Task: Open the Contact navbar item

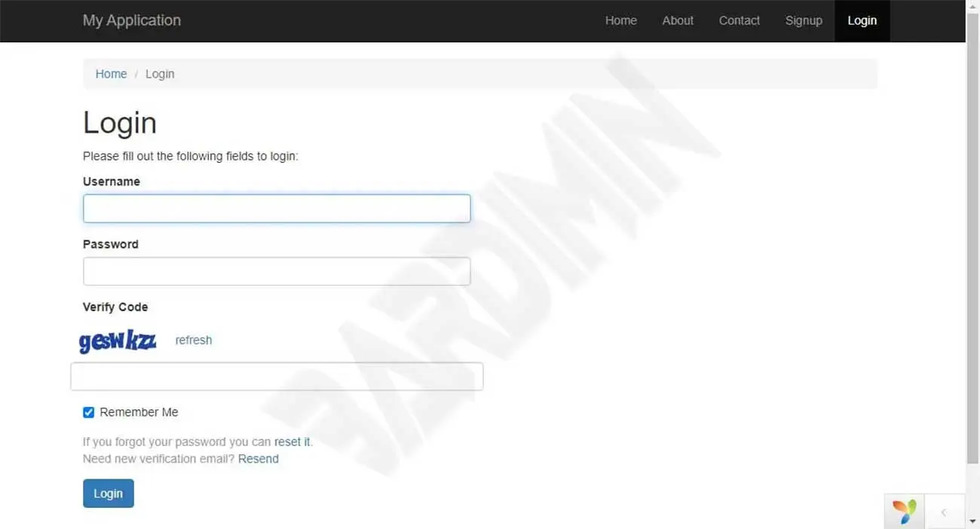Action: point(739,20)
